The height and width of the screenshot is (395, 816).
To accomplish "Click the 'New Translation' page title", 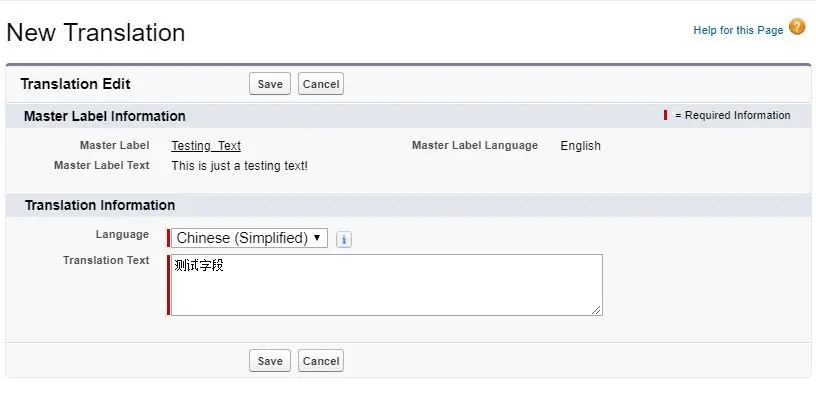I will tap(96, 32).
